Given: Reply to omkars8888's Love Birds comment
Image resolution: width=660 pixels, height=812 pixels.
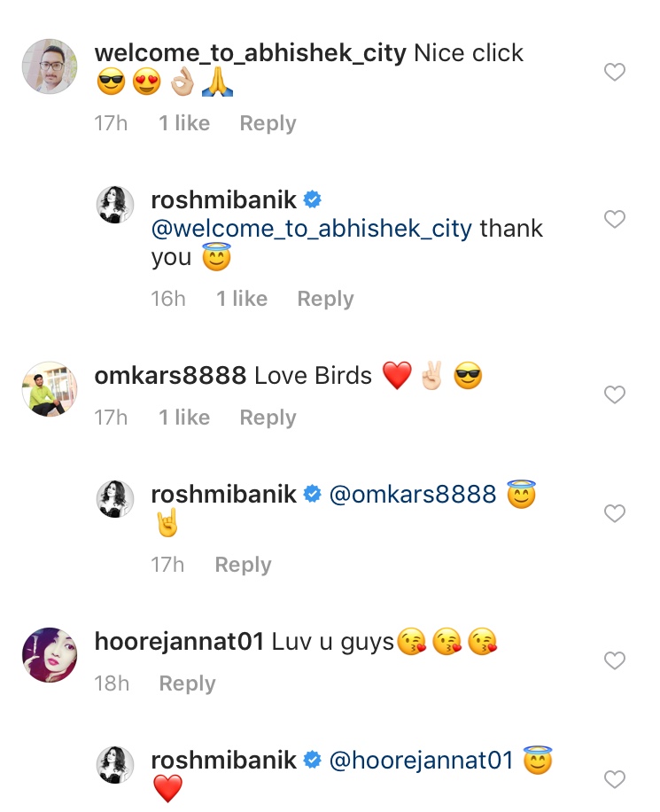Looking at the screenshot, I should coord(268,418).
